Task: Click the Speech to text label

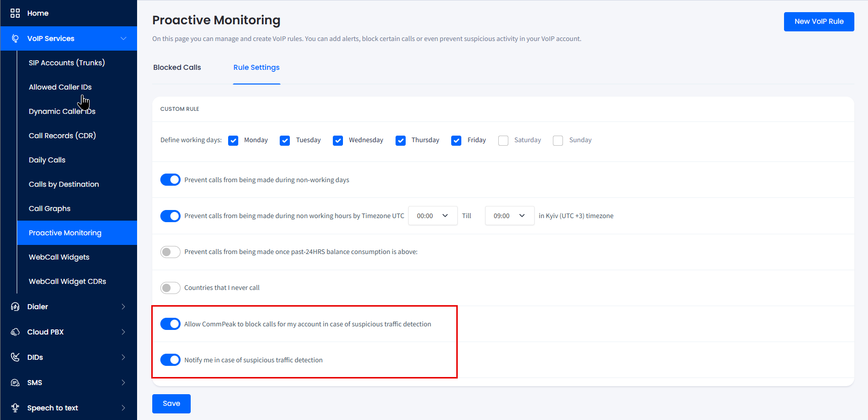Action: (53, 408)
